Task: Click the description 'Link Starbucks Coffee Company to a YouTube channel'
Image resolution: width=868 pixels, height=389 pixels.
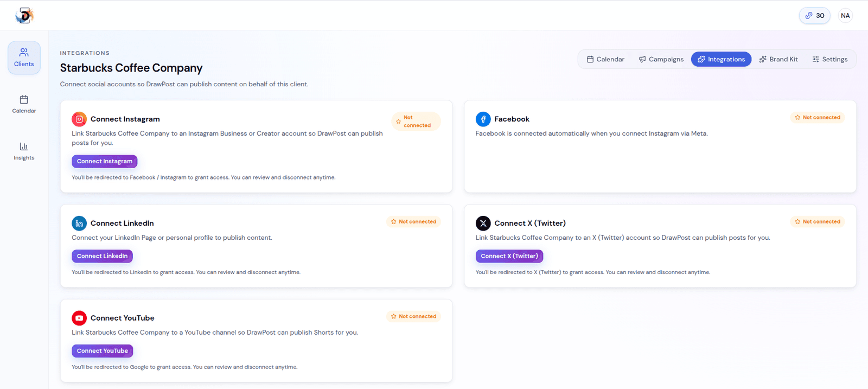Action: point(215,333)
